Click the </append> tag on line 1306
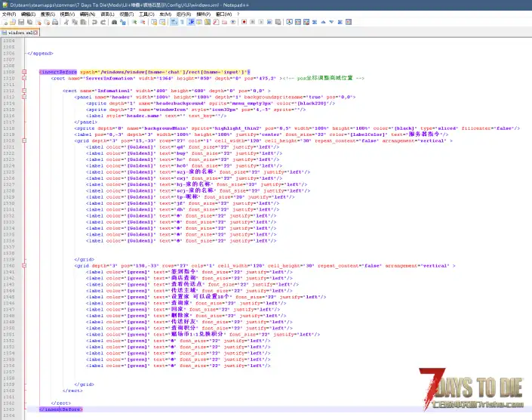532x420 pixels. click(41, 54)
